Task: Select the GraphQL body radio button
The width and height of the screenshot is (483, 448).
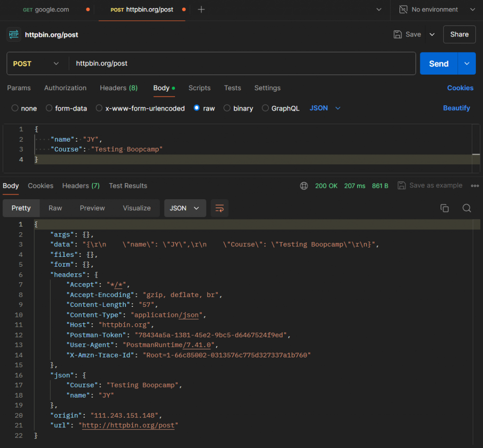Action: click(x=265, y=108)
